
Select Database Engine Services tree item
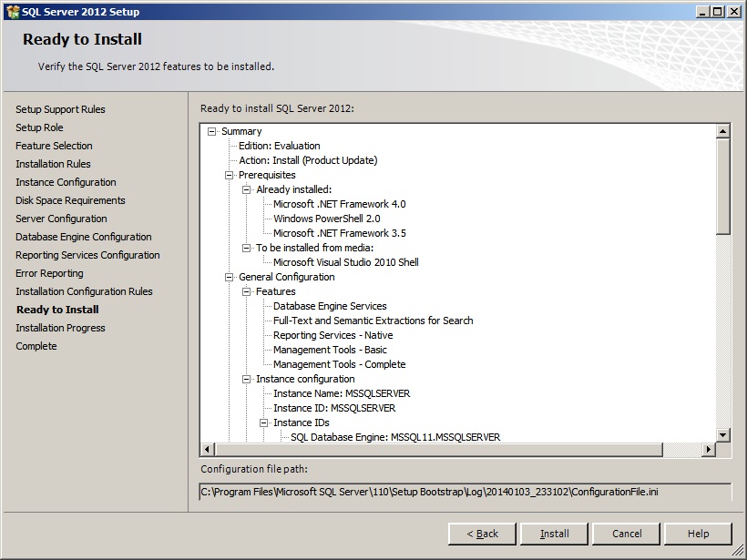[330, 306]
